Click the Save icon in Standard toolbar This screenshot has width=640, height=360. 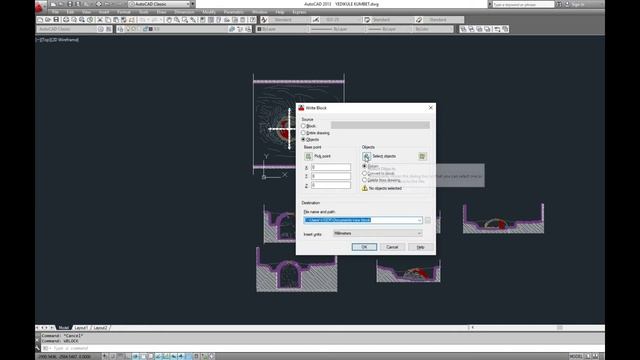(56, 20)
